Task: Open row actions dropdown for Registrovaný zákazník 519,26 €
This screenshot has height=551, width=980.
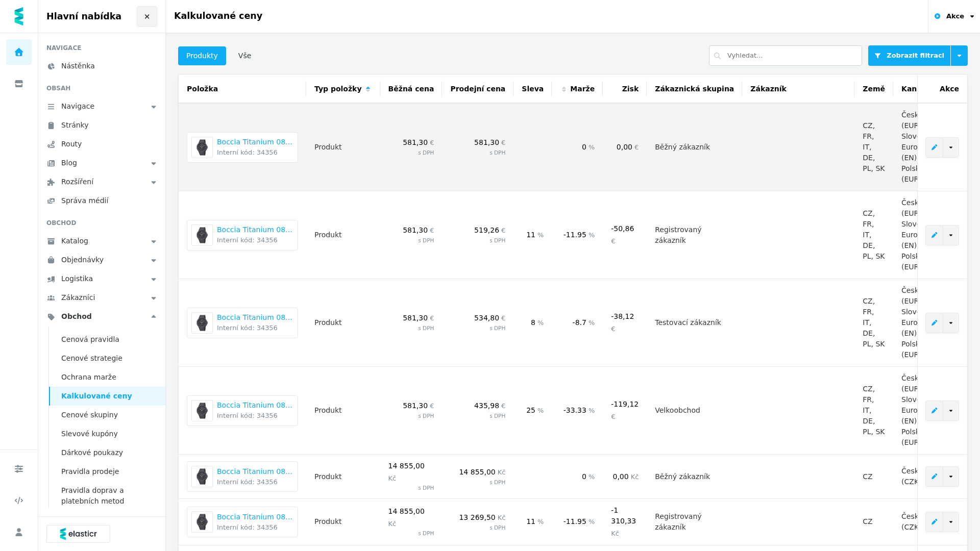Action: [951, 235]
